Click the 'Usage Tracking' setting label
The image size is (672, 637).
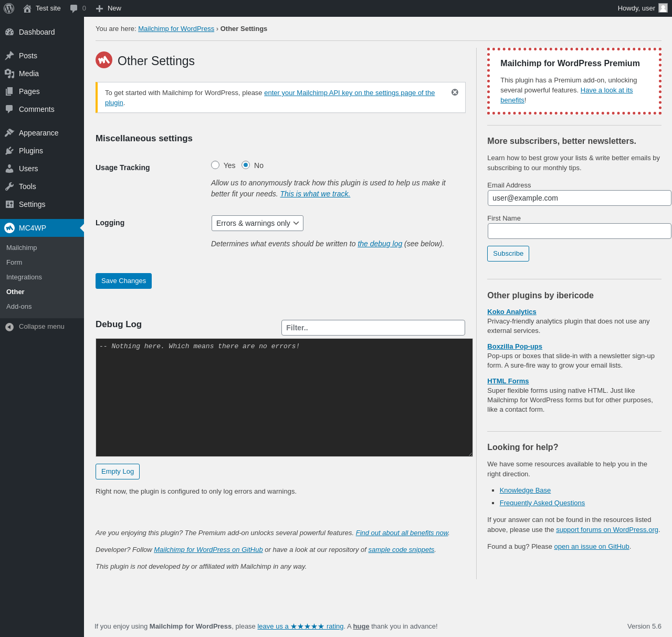pos(123,168)
